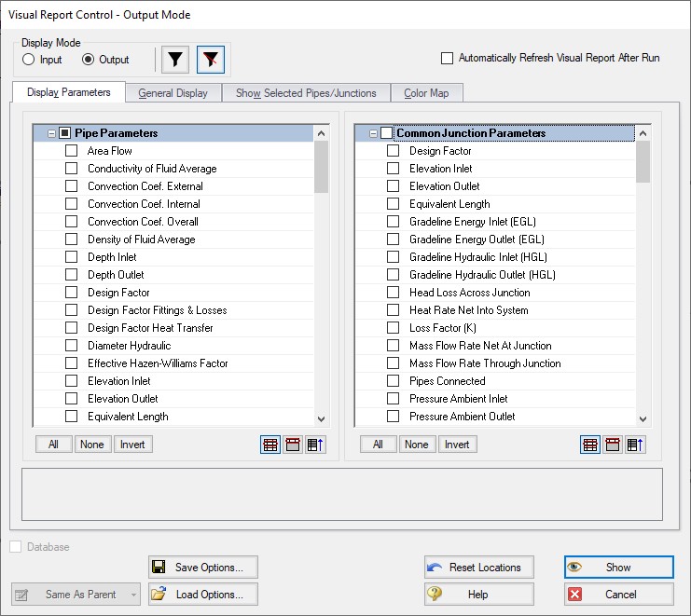
Task: Switch to Show Selected Pipes/Junctions tab
Action: tap(306, 93)
